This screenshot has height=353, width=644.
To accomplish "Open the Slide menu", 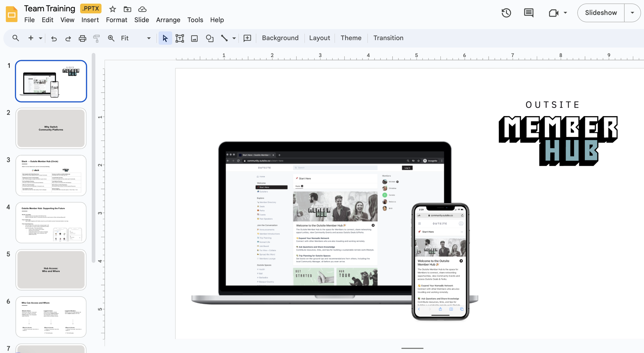I will (x=141, y=20).
